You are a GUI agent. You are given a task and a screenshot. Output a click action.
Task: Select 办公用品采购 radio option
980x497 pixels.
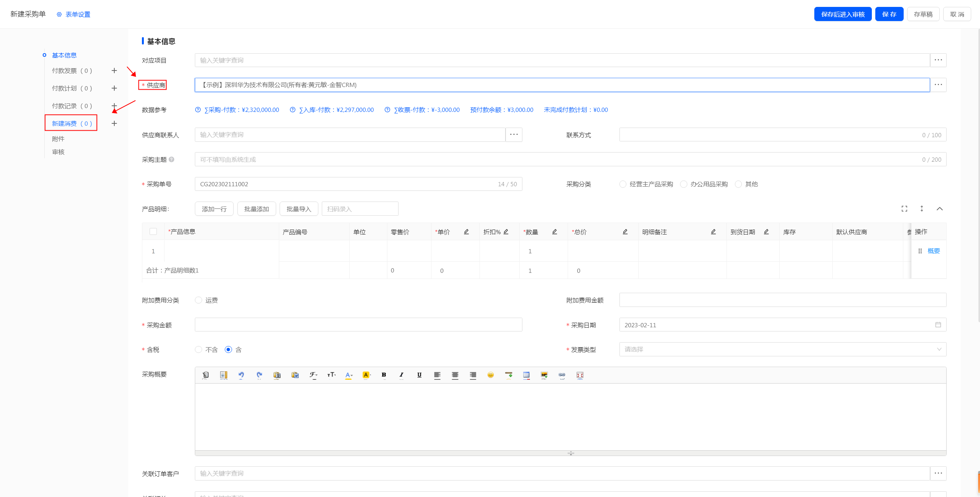684,184
